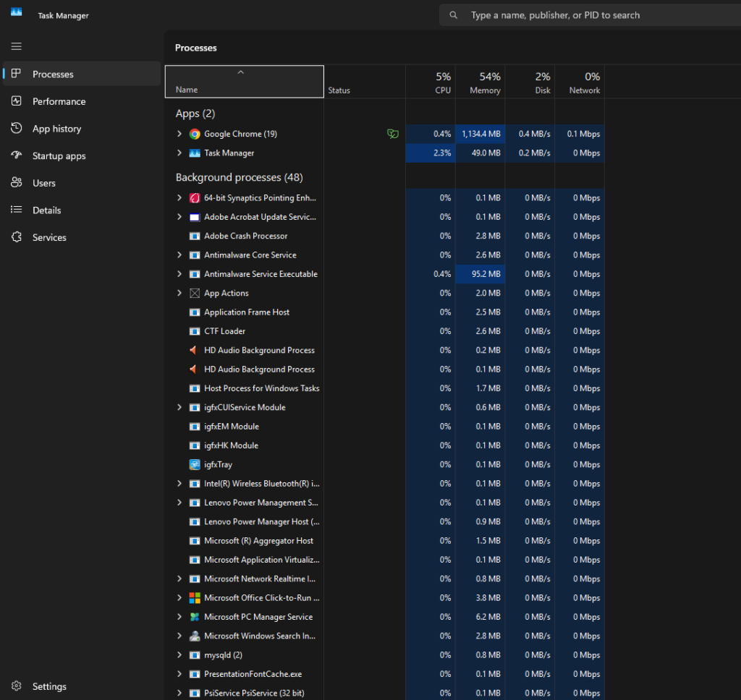The width and height of the screenshot is (741, 700).
Task: Open the Performance tab in sidebar
Action: click(x=59, y=101)
